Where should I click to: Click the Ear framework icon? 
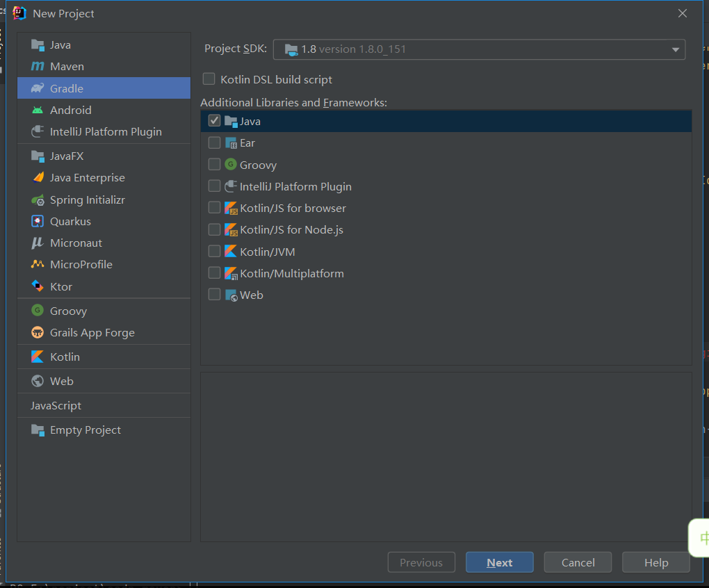click(231, 143)
